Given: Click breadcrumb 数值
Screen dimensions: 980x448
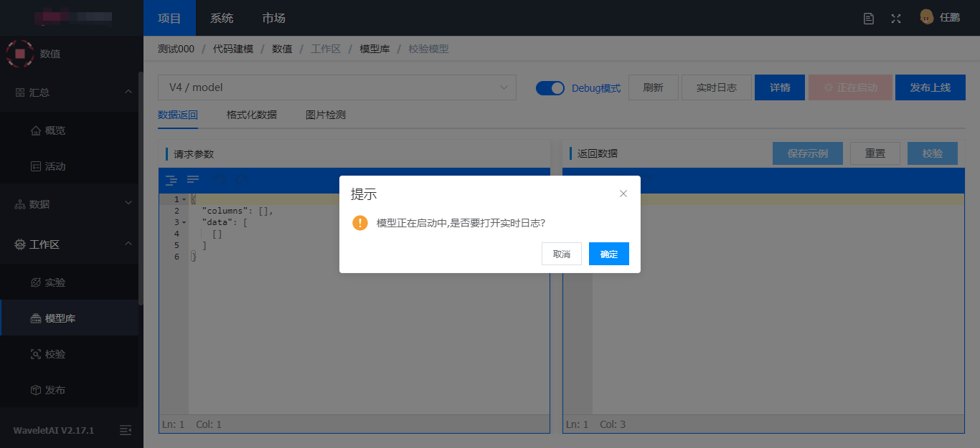Looking at the screenshot, I should click(x=282, y=49).
